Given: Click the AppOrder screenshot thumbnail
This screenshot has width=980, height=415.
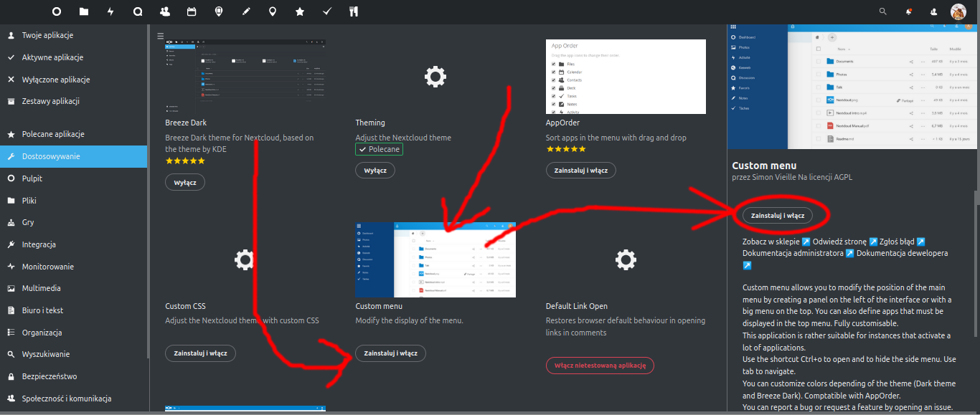Looking at the screenshot, I should (x=626, y=77).
